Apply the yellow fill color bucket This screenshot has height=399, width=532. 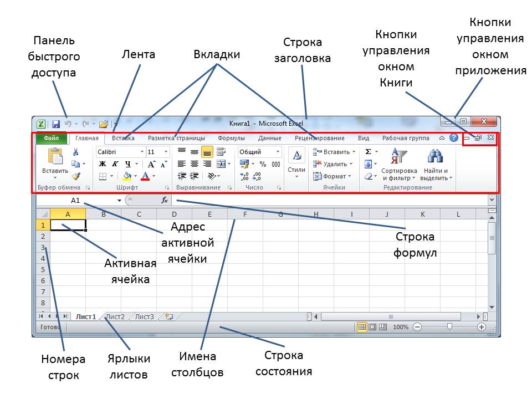point(127,176)
